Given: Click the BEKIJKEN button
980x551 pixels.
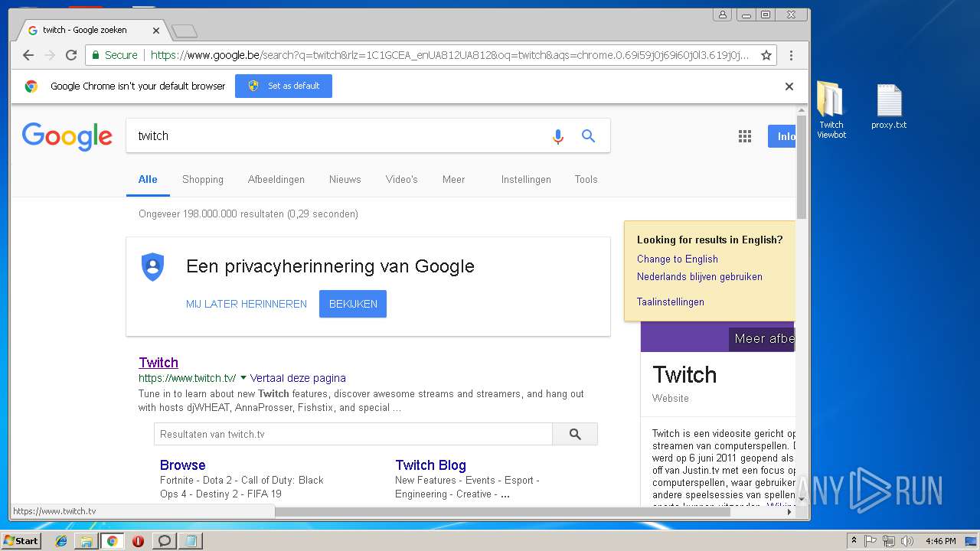Looking at the screenshot, I should click(x=353, y=304).
